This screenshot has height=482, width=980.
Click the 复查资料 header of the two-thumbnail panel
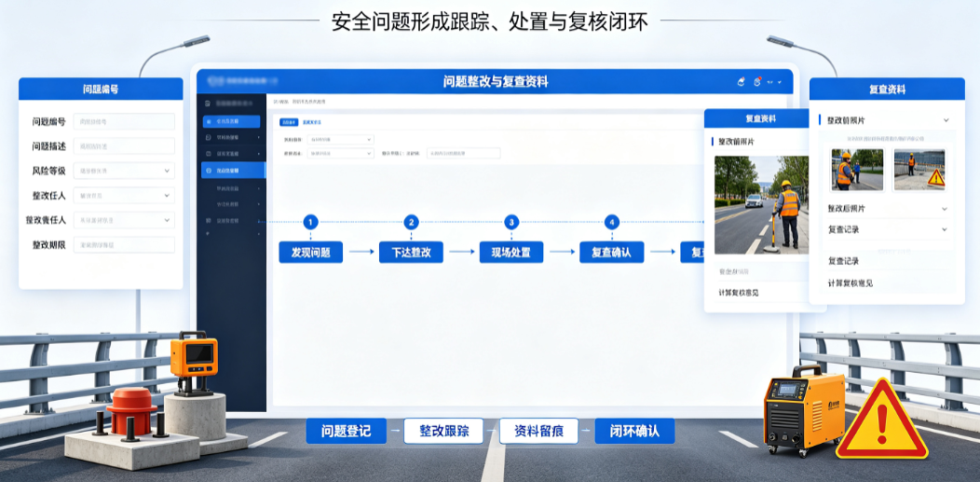coord(887,89)
